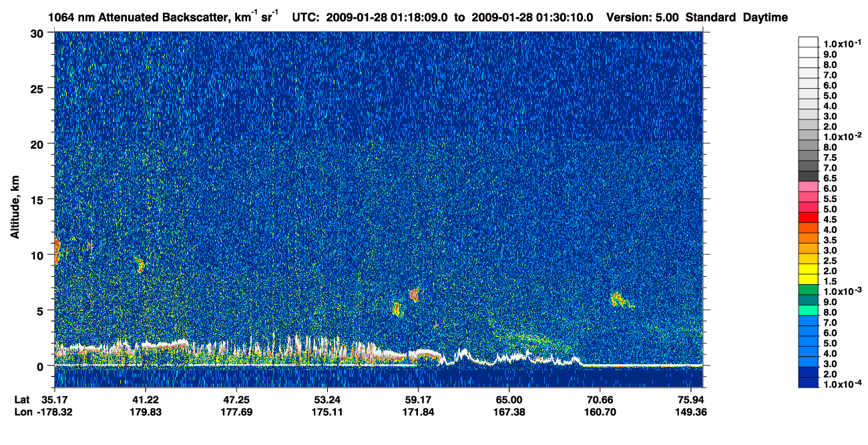Click latitude value 41.22
The image size is (868, 445).
click(146, 400)
